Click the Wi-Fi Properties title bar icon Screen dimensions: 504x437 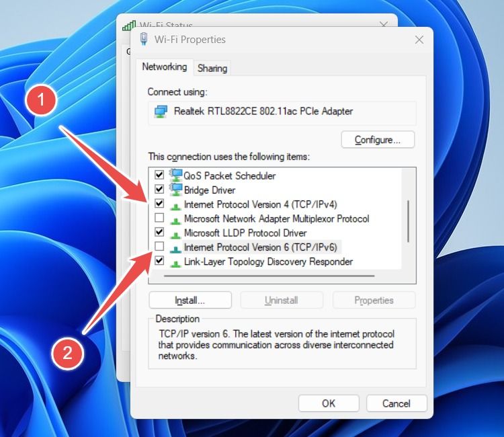144,39
